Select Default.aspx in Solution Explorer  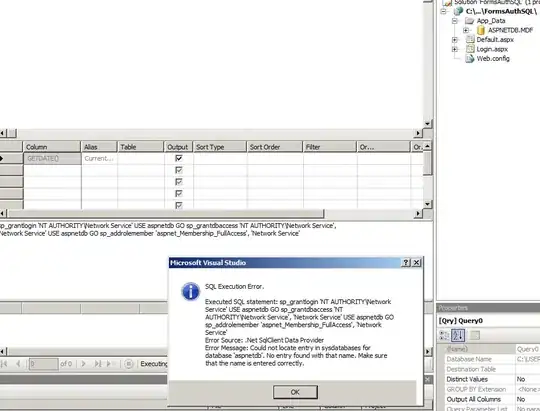495,40
